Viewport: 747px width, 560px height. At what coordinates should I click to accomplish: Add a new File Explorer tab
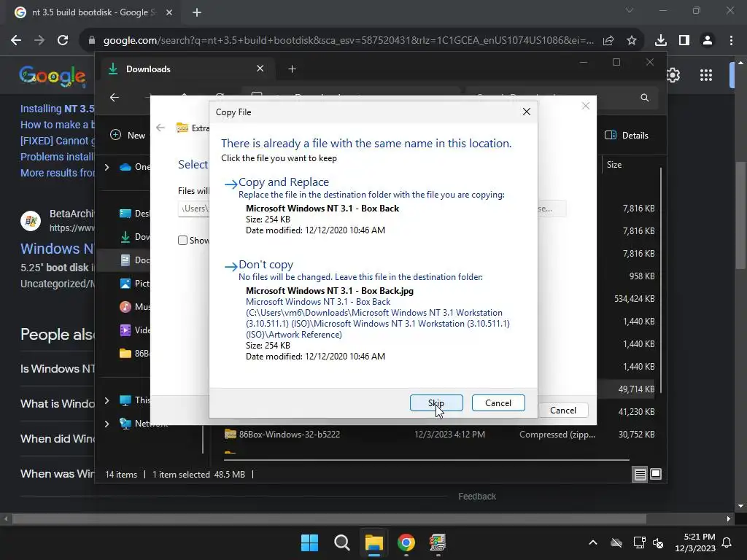292,69
